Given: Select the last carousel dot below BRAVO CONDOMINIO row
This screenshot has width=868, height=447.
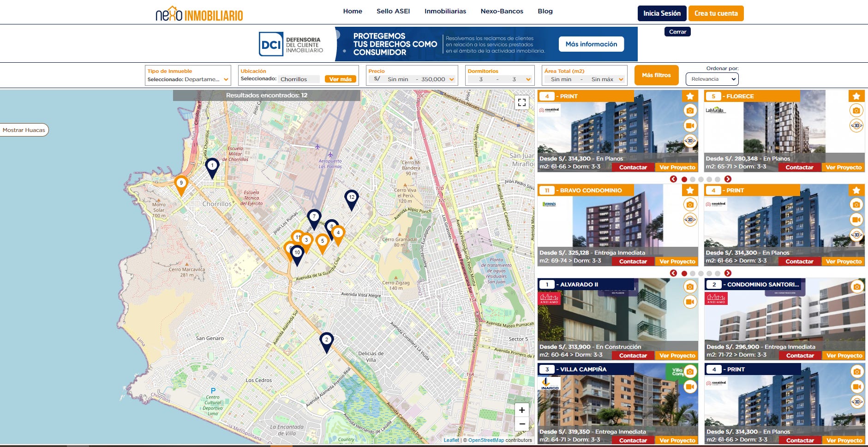Looking at the screenshot, I should click(x=718, y=274).
